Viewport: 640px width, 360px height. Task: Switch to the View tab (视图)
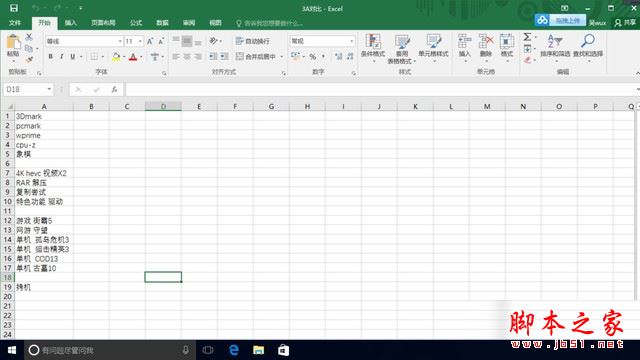tap(215, 23)
